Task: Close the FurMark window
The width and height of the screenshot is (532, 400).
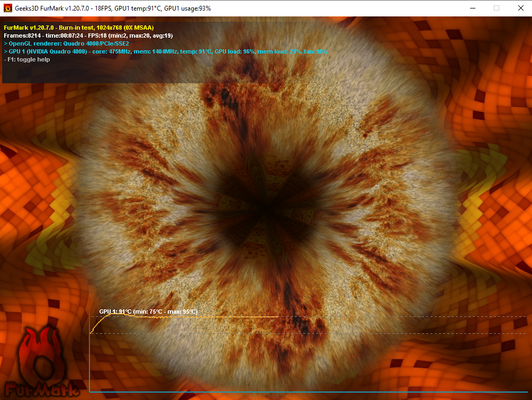Action: (x=520, y=8)
